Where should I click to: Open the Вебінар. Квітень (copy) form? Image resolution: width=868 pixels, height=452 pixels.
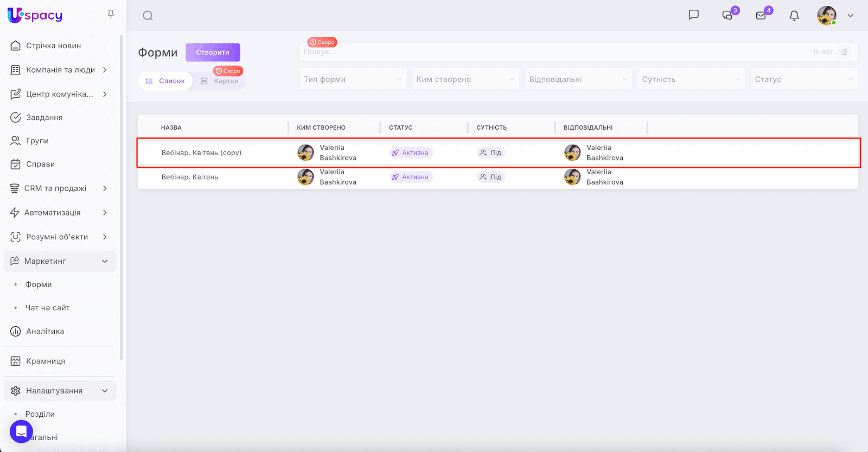pos(201,153)
